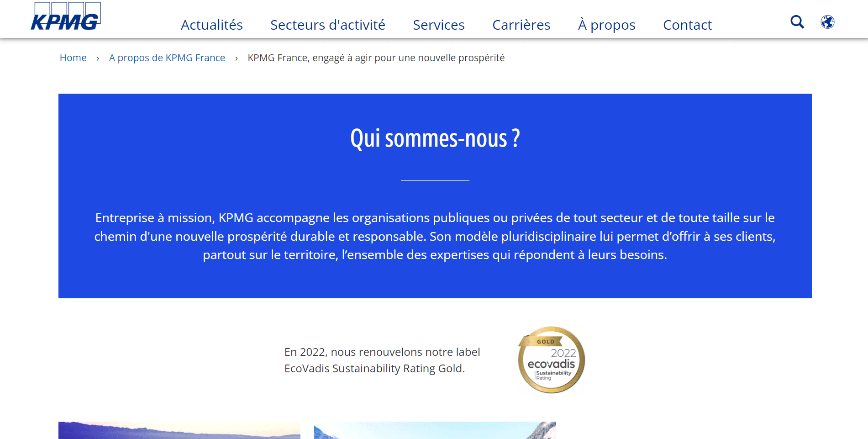Click the EcoVadis Gold 2022 badge
This screenshot has height=439, width=868.
tap(552, 360)
